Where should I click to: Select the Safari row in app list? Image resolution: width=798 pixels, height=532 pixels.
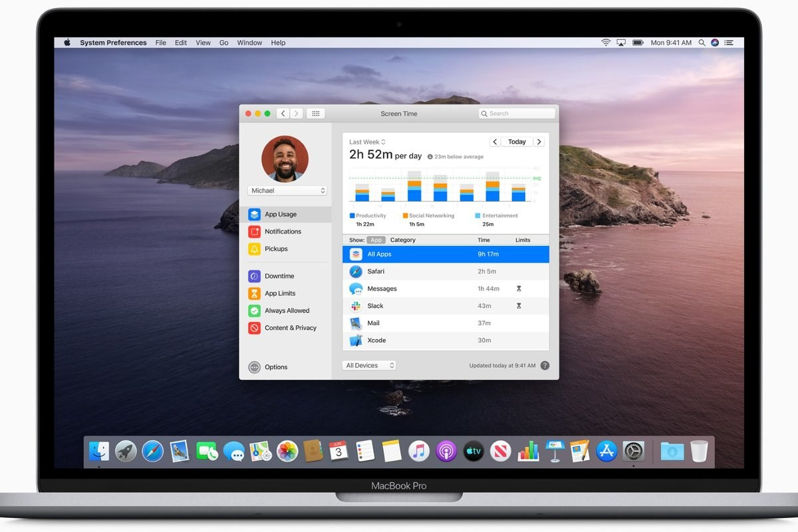[x=446, y=271]
